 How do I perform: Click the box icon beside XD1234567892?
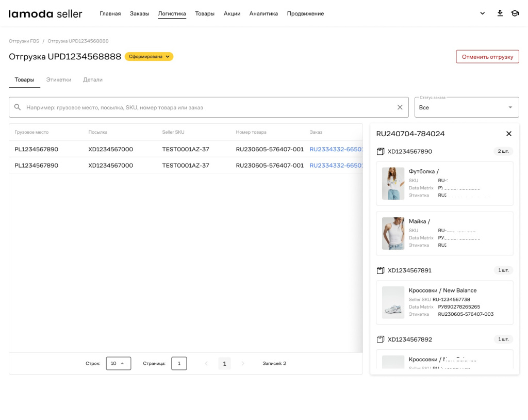[x=381, y=340]
